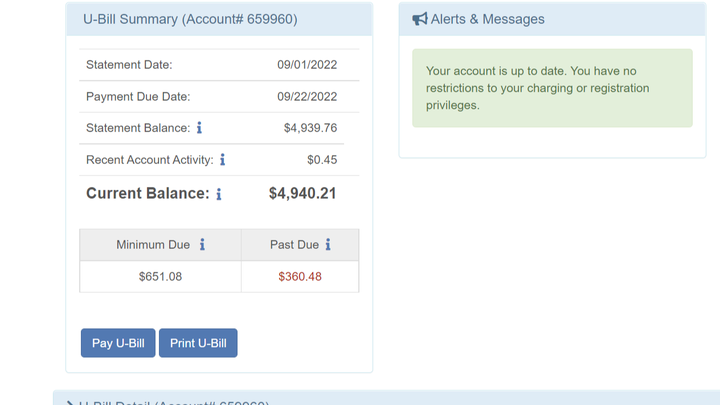Select the minimum due amount $651.08
Image resolution: width=720 pixels, height=405 pixels.
point(160,276)
